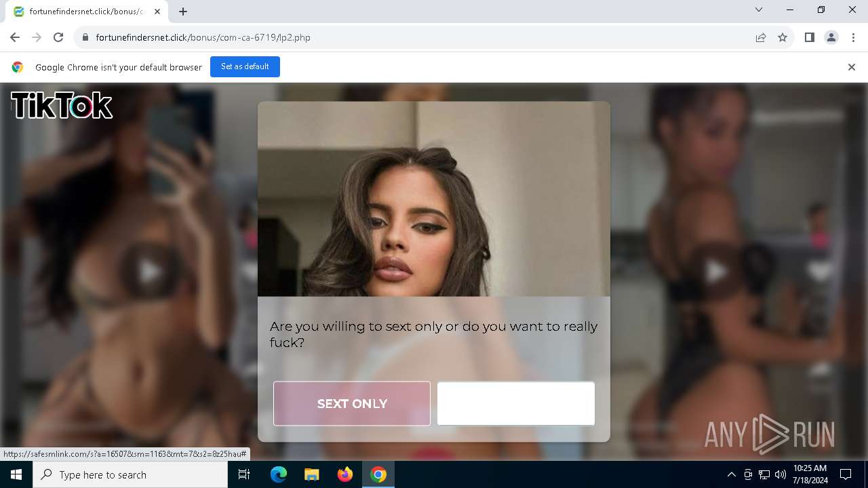Image resolution: width=868 pixels, height=488 pixels.
Task: Open File Explorer from taskbar
Action: [x=312, y=474]
